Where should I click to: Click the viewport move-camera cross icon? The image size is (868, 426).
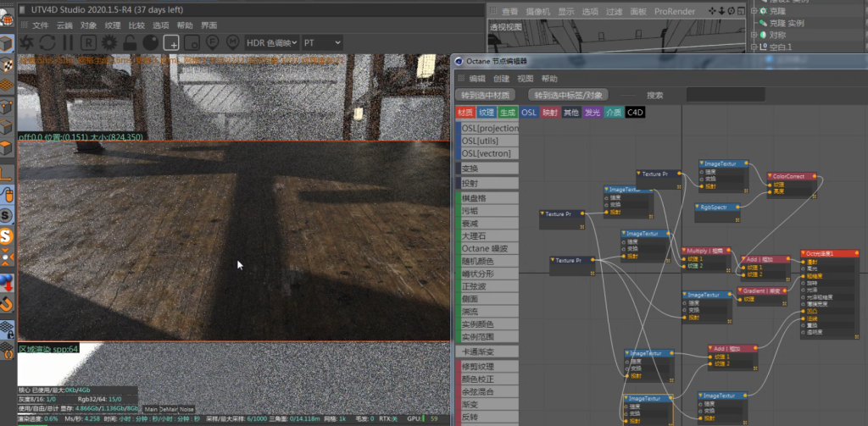(x=712, y=11)
